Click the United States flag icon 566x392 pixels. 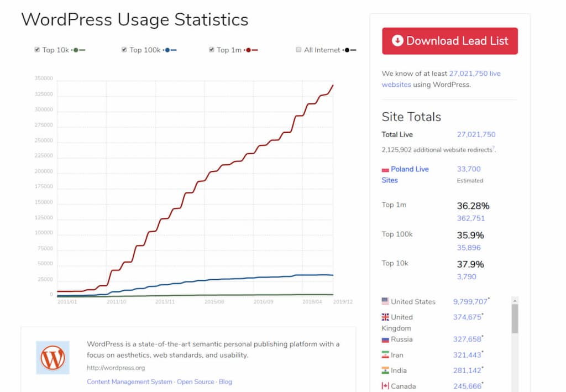point(385,301)
